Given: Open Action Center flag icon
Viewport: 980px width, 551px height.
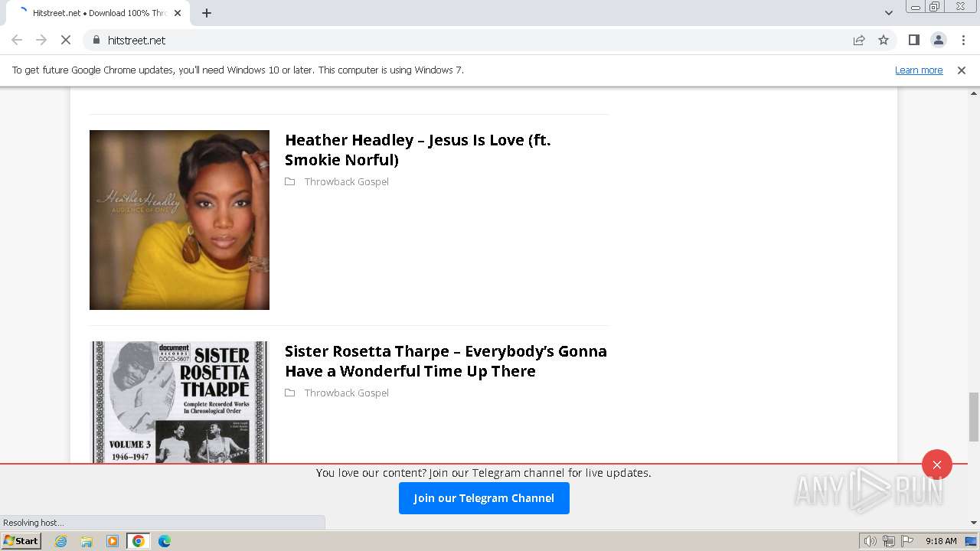Looking at the screenshot, I should coord(907,541).
